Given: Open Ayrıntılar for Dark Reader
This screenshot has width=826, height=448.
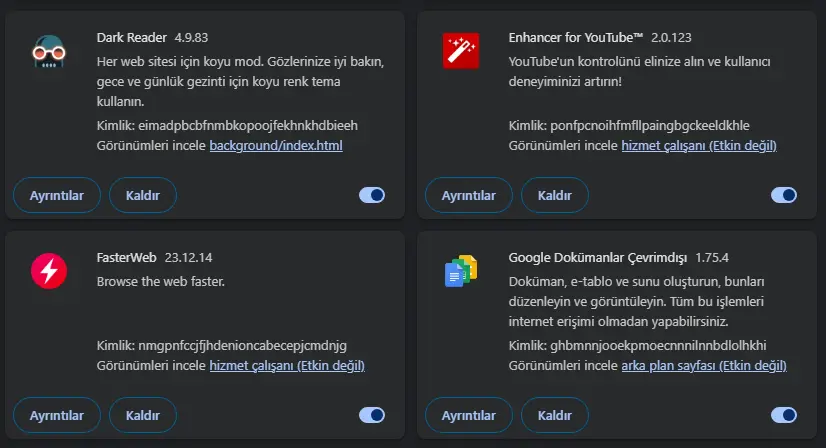Looking at the screenshot, I should [57, 195].
